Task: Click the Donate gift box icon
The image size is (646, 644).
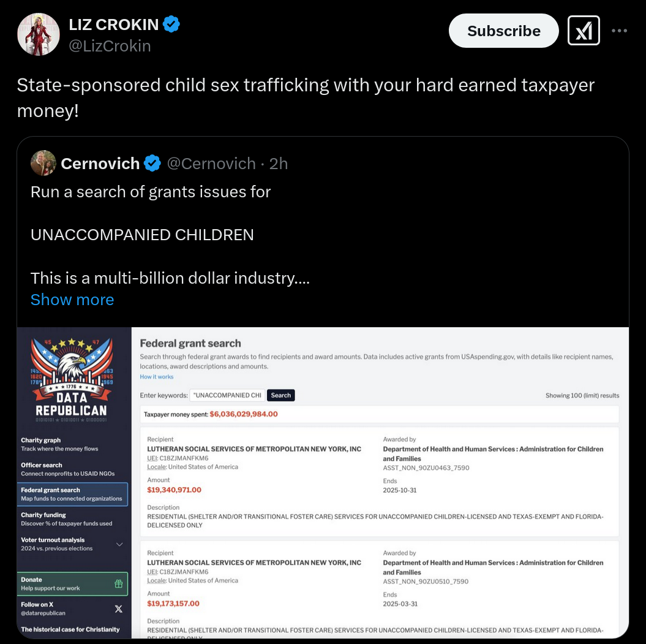Action: click(x=119, y=583)
